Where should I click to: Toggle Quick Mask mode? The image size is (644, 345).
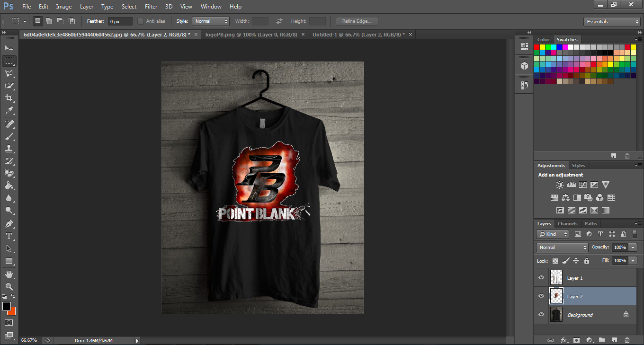point(9,322)
